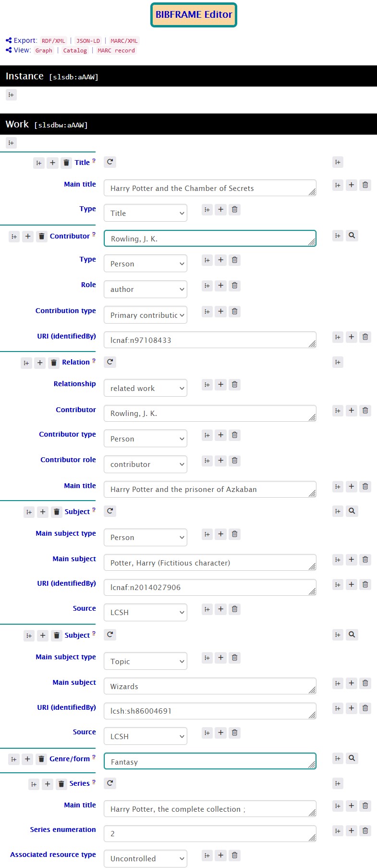This screenshot has width=377, height=868.
Task: Expand Main subject type dropdown set to Topic
Action: pos(146,661)
